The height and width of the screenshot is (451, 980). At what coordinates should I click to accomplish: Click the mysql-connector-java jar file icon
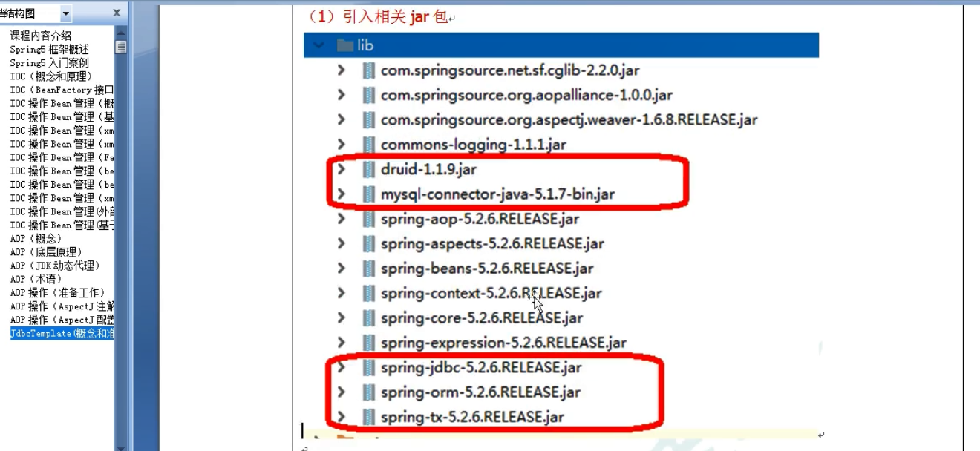(368, 194)
